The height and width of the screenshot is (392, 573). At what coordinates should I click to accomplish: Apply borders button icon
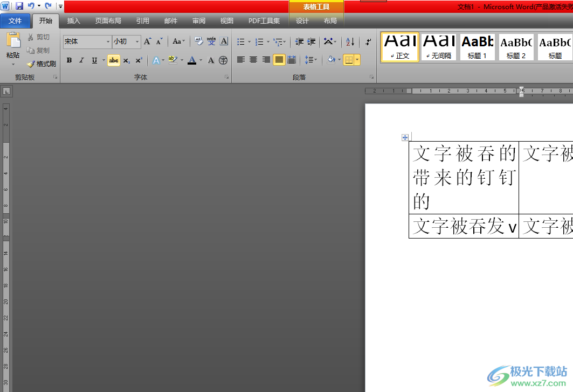tap(349, 60)
